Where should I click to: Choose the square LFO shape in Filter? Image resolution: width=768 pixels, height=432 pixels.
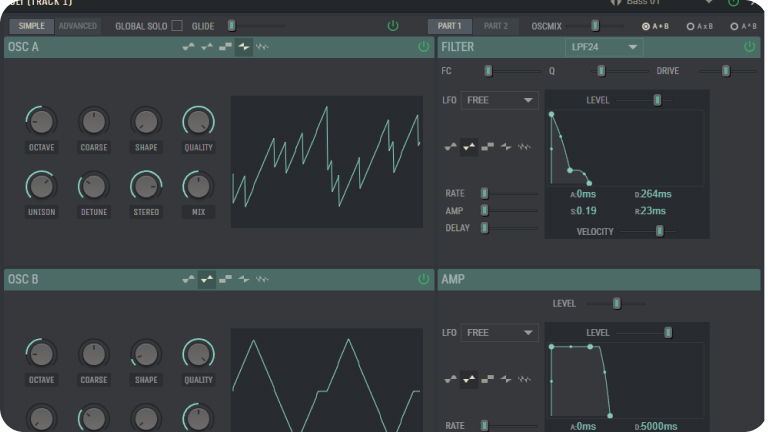coord(487,147)
